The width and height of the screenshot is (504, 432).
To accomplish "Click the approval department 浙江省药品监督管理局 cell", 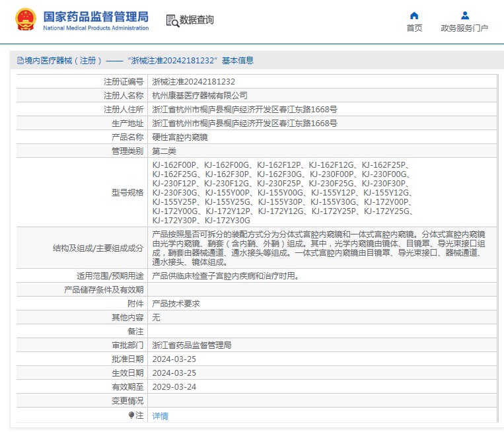I will 192,345.
